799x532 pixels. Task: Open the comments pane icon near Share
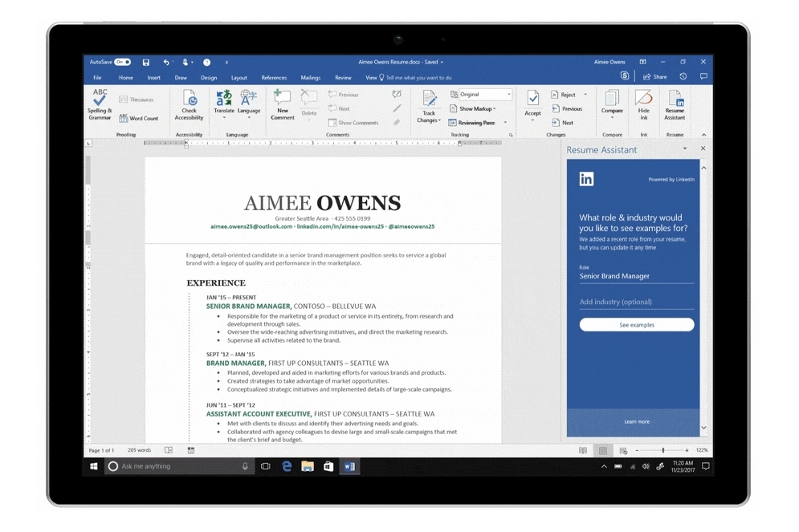(703, 76)
